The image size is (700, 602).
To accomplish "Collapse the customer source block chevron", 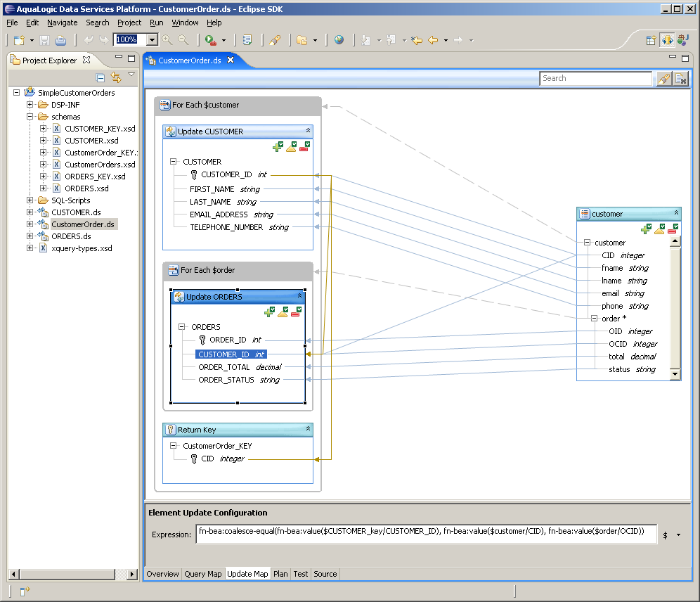I will coord(676,212).
